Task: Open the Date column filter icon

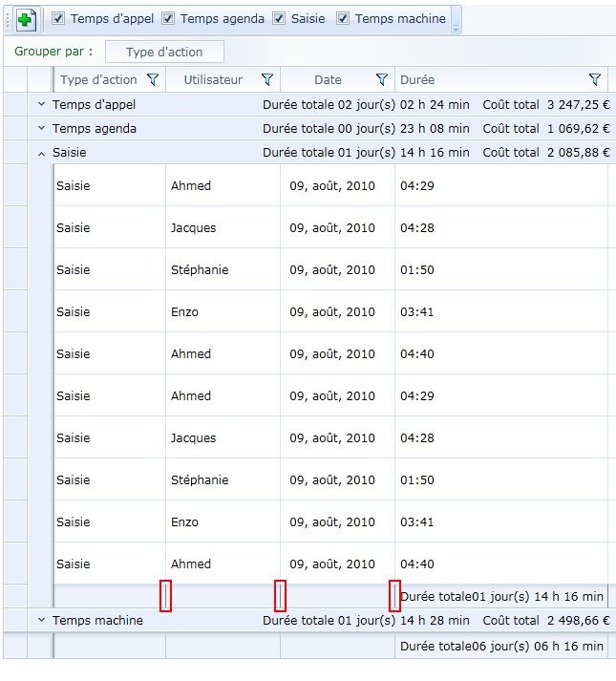Action: (x=382, y=80)
